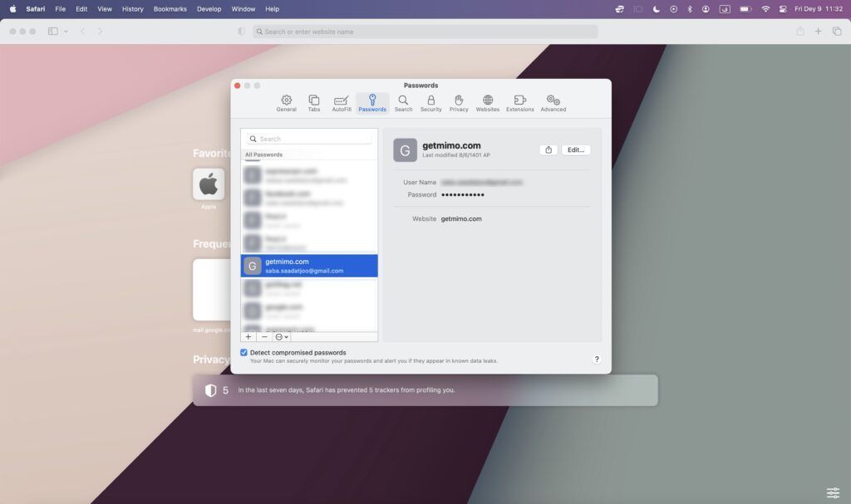Click the date and time in the menu bar

[819, 8]
